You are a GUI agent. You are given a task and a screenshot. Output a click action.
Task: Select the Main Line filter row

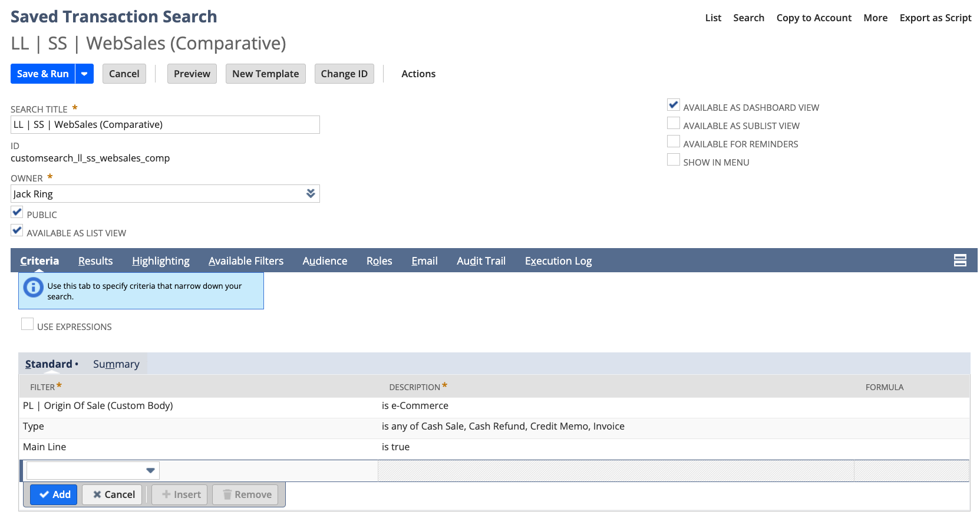coord(45,447)
